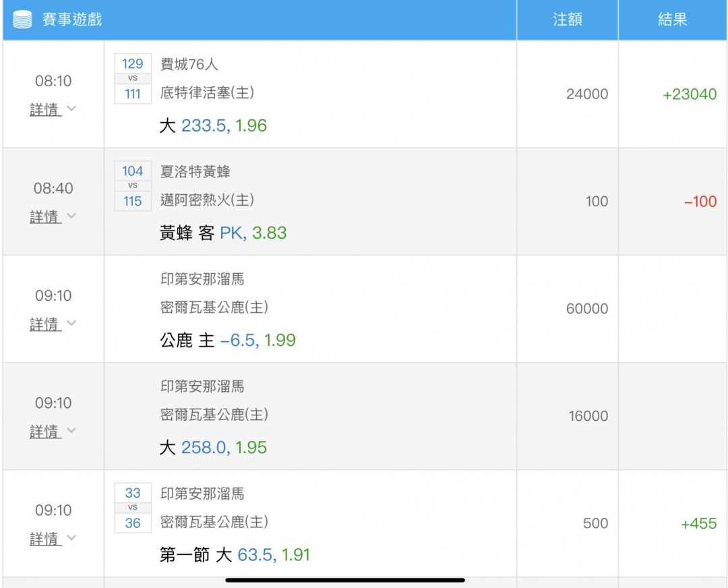Click the bet line 黃蜂 客 PK, 3.83

(x=223, y=233)
